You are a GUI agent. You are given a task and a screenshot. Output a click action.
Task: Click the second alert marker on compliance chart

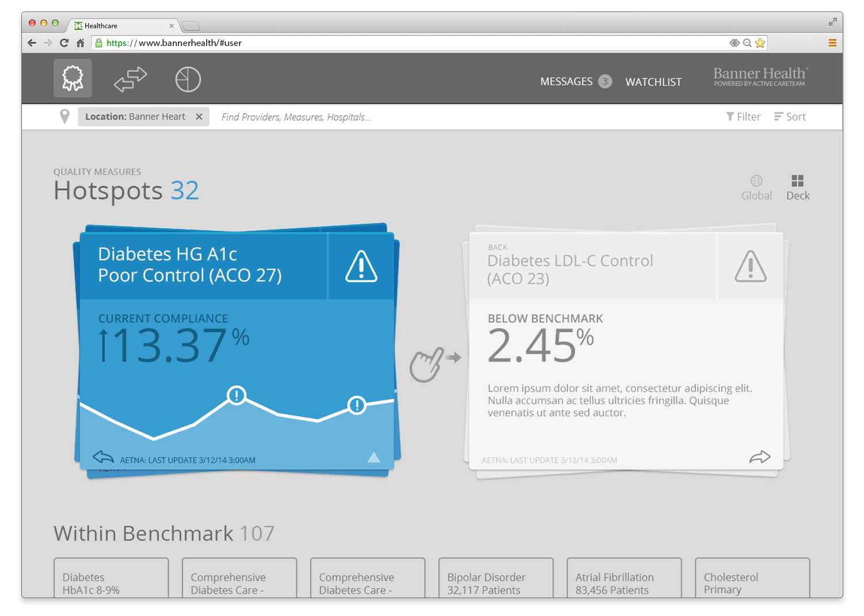[357, 405]
